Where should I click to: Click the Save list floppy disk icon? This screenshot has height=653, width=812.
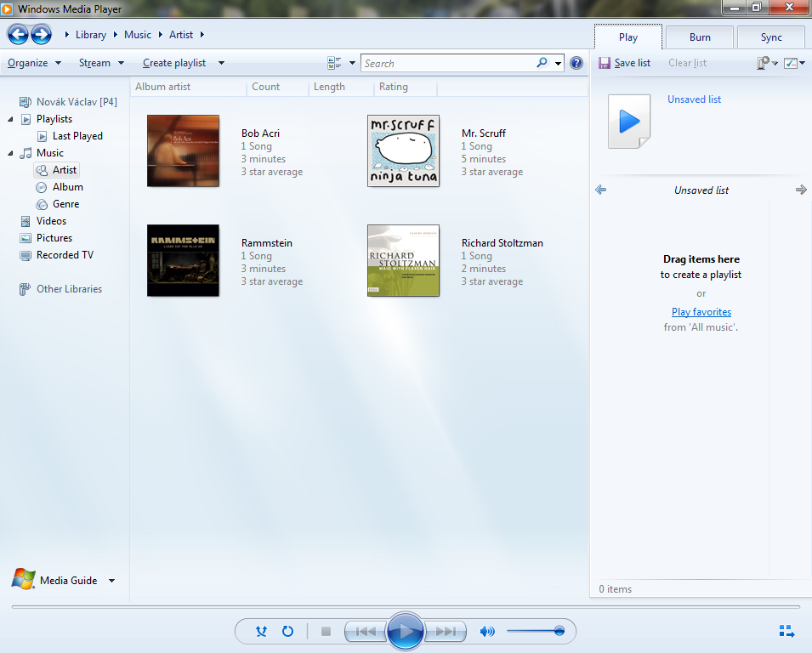click(604, 63)
